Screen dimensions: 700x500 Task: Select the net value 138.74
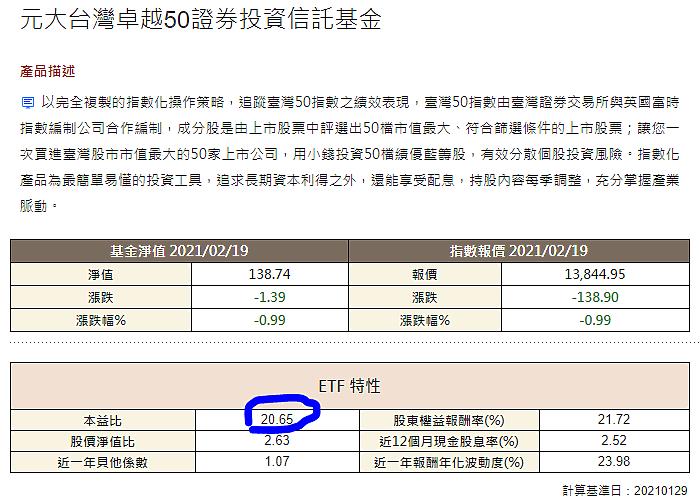269,274
